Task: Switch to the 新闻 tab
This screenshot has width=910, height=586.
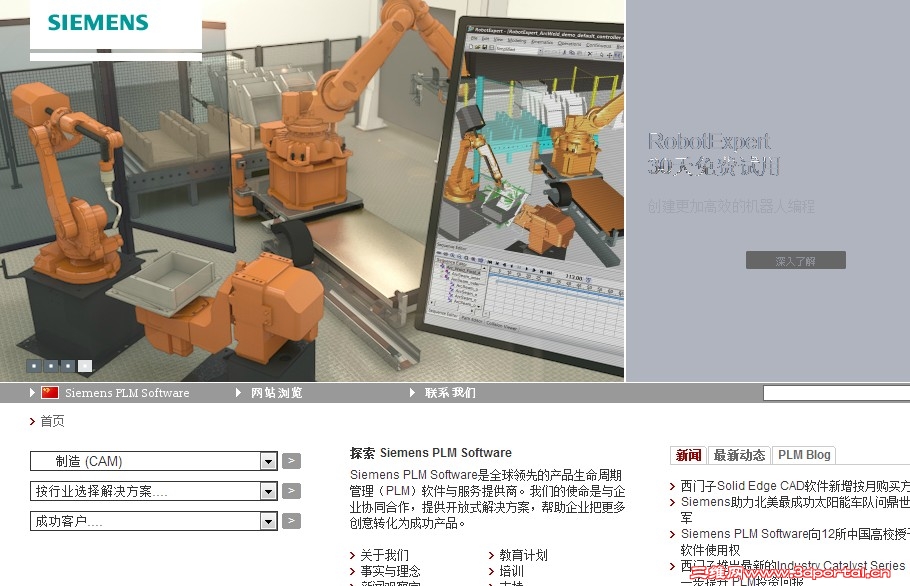Action: [688, 455]
